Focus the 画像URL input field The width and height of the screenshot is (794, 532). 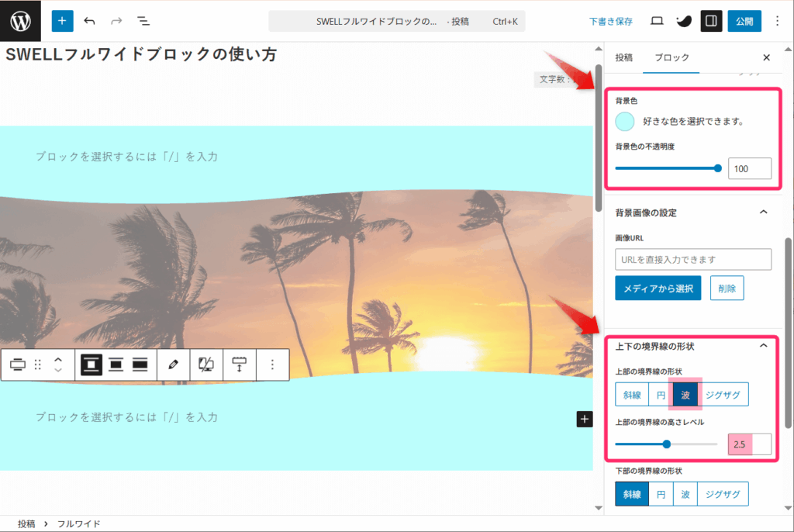(693, 260)
